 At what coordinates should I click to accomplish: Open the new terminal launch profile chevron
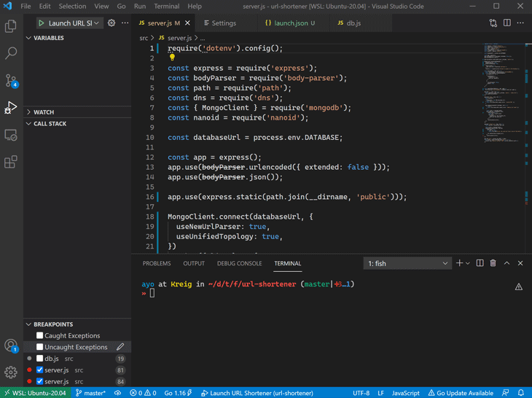[468, 263]
